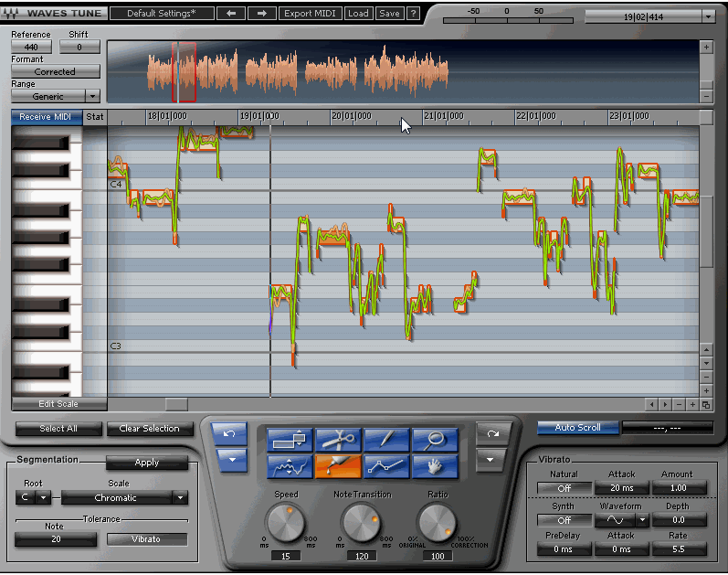Load the previous preset with the left arrow
The image size is (728, 575).
231,14
